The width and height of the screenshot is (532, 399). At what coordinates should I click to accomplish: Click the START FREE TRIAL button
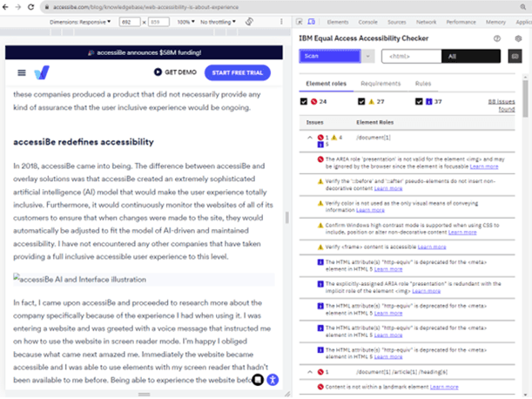pos(238,73)
